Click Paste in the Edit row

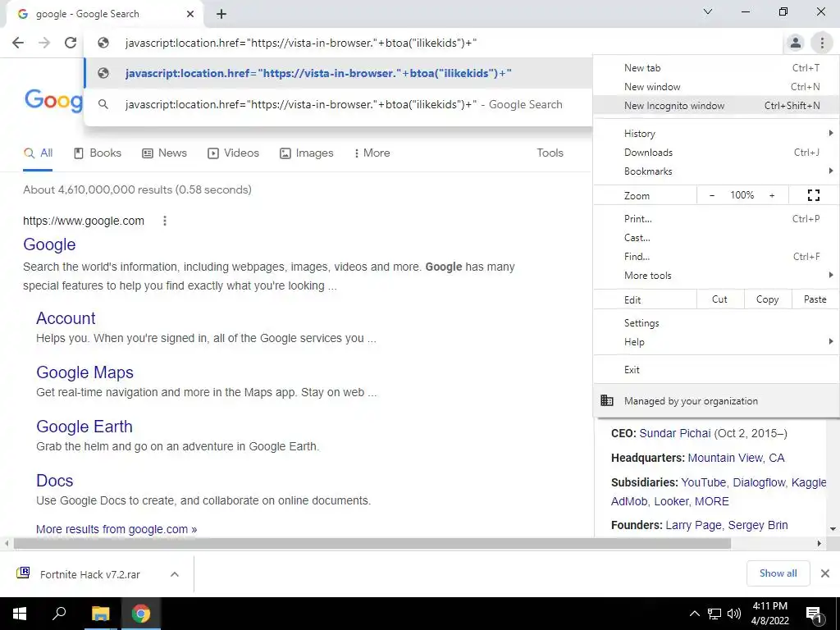point(815,299)
